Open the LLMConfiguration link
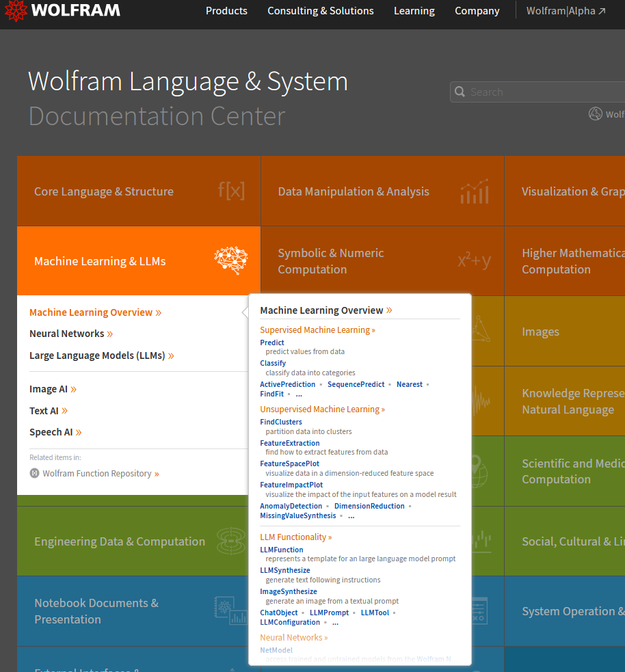Image resolution: width=625 pixels, height=672 pixels. coord(290,622)
